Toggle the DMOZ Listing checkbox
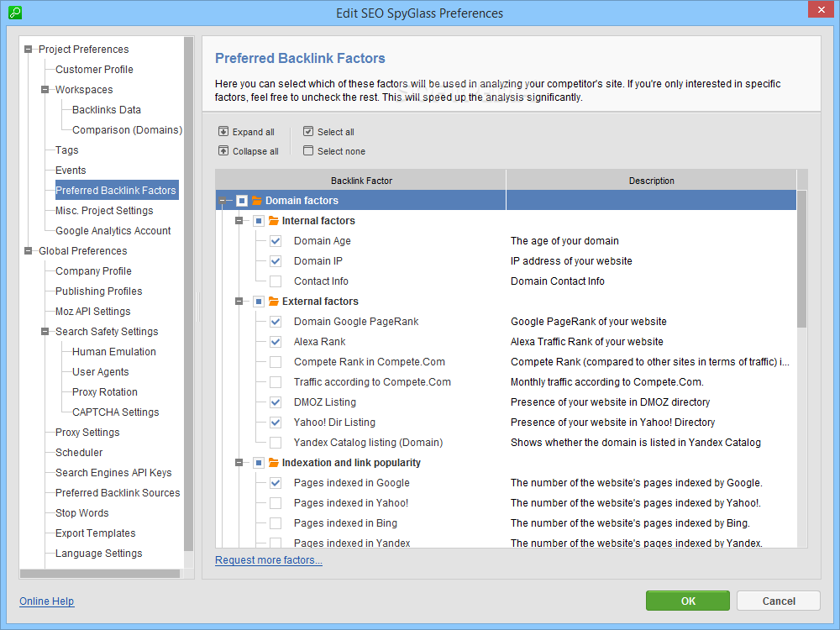Screen dimensions: 840x630 pos(276,402)
